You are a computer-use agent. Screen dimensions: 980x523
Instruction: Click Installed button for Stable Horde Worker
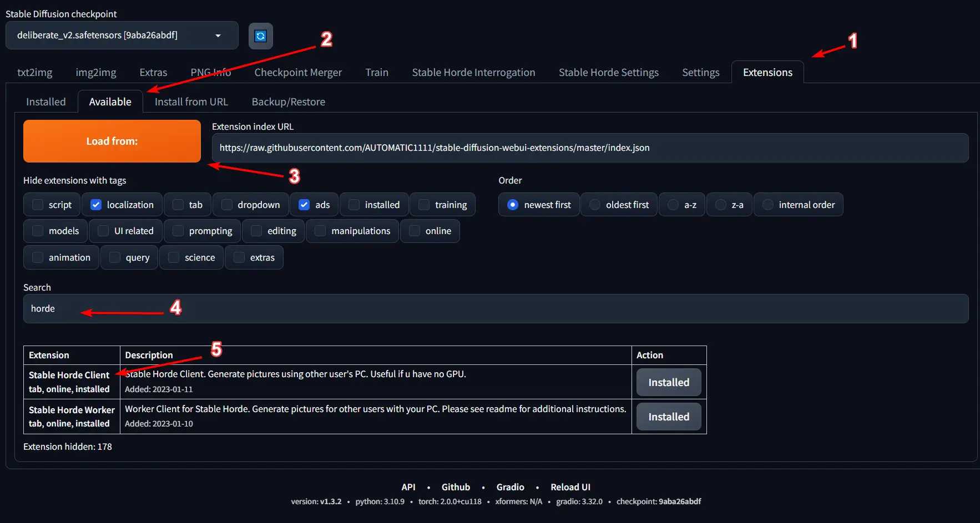click(x=669, y=417)
